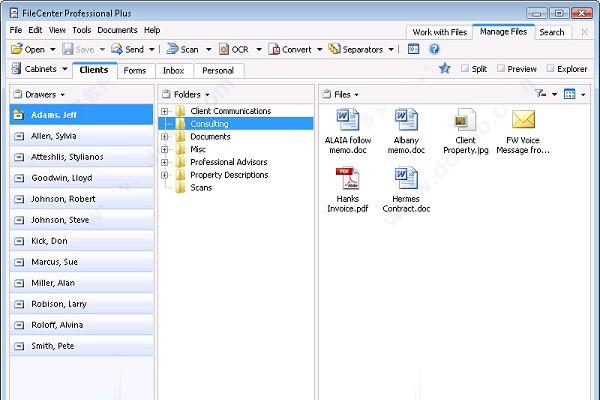
Task: Click the Open folder icon
Action: 16,49
